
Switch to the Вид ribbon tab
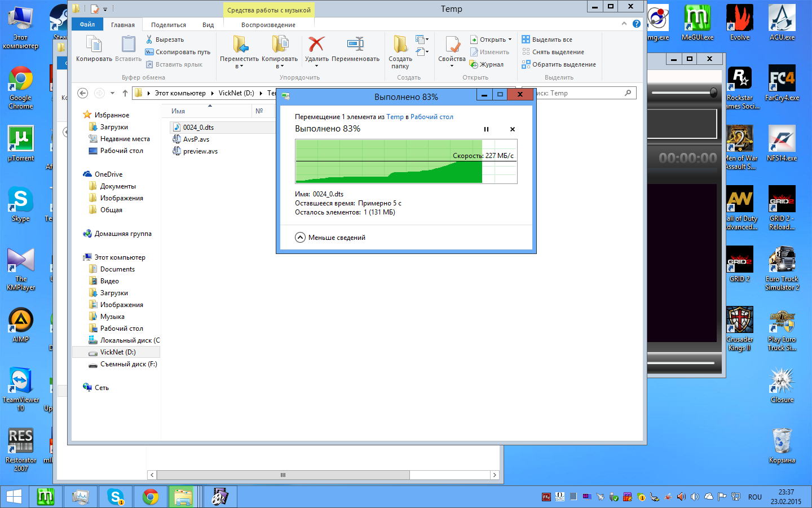(208, 25)
